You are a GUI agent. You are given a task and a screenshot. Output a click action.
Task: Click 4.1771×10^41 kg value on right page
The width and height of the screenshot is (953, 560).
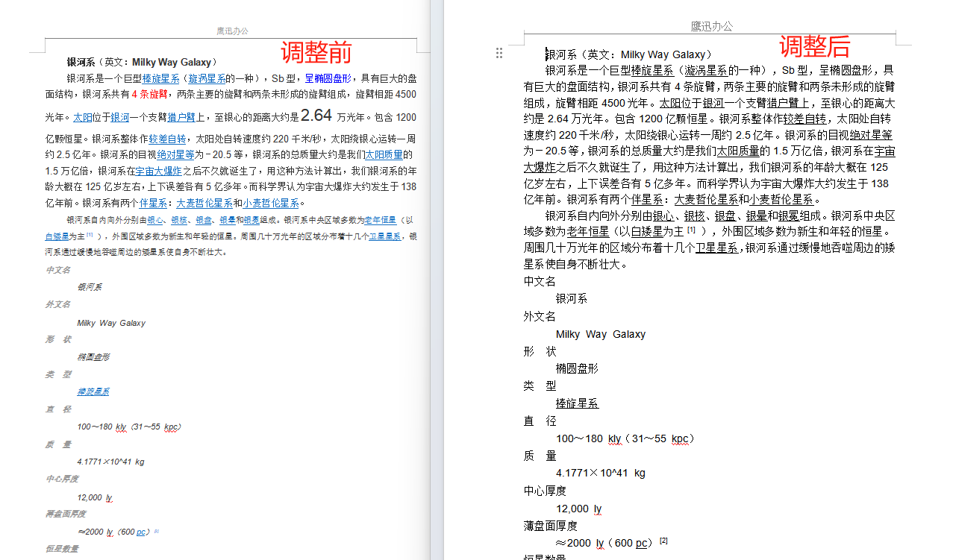coord(601,473)
